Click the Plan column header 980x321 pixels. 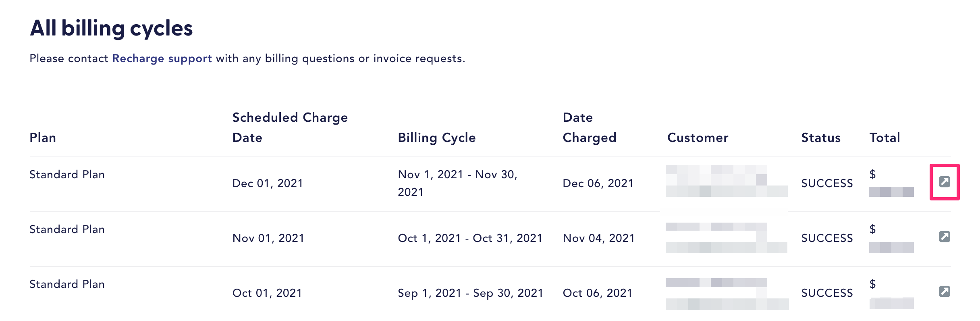(43, 138)
